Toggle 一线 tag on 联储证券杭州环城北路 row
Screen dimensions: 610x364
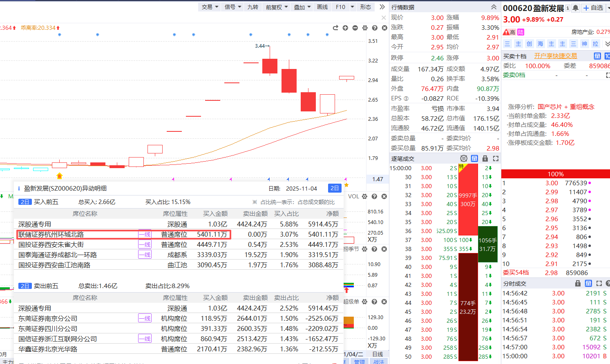coord(145,235)
